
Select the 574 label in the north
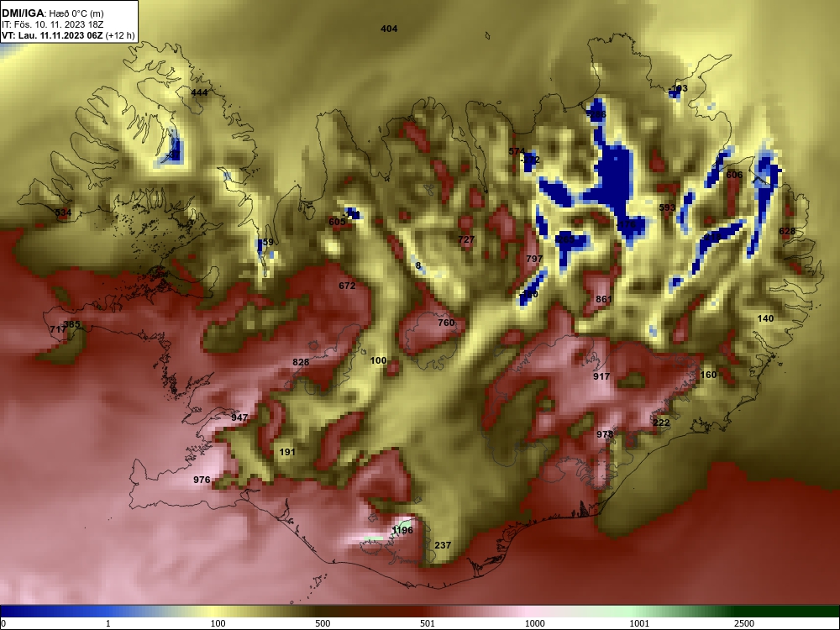pyautogui.click(x=517, y=151)
